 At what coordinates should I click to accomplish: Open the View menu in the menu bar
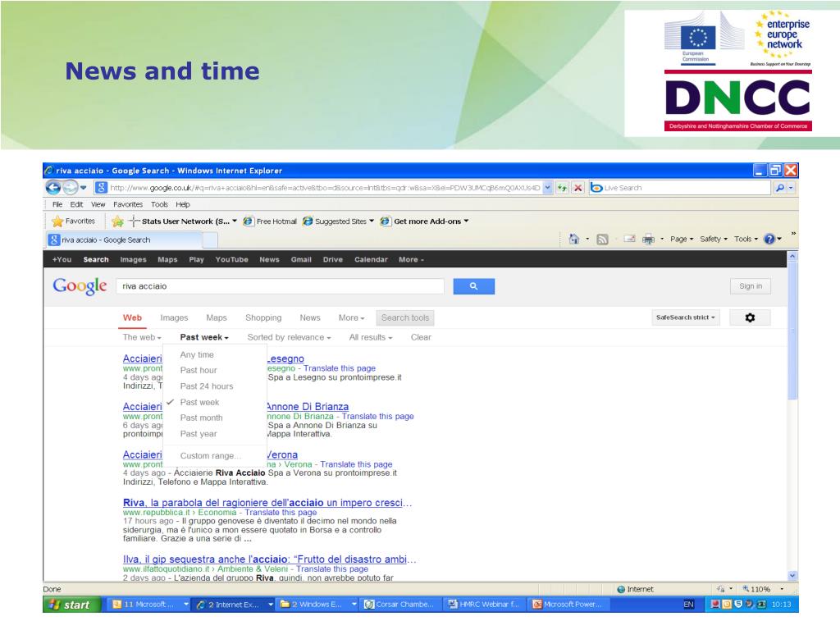click(98, 204)
